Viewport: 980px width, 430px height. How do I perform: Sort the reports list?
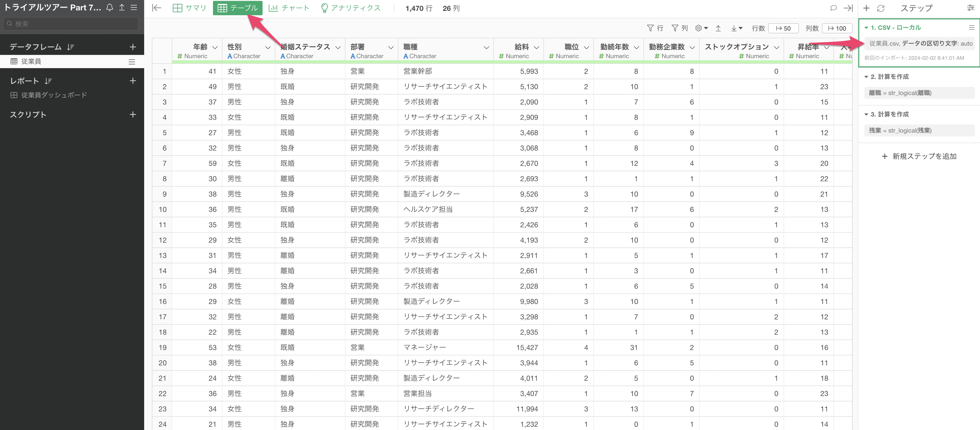(48, 81)
